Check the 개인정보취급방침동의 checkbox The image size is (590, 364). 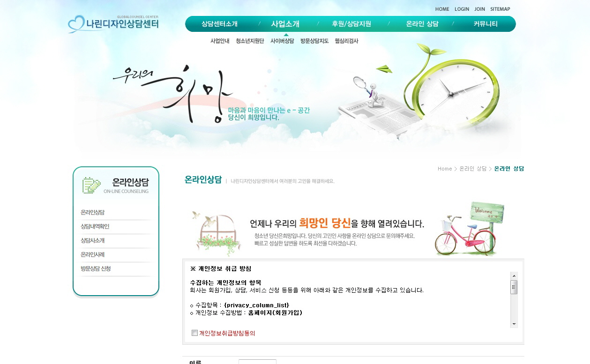[x=195, y=333]
